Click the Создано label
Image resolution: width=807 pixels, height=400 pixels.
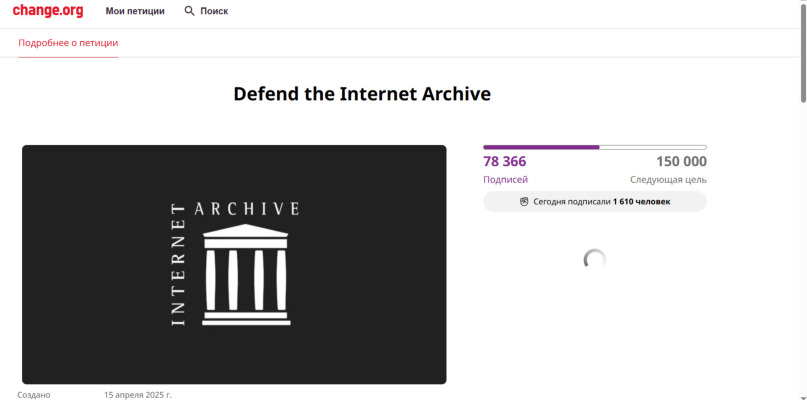[x=34, y=395]
